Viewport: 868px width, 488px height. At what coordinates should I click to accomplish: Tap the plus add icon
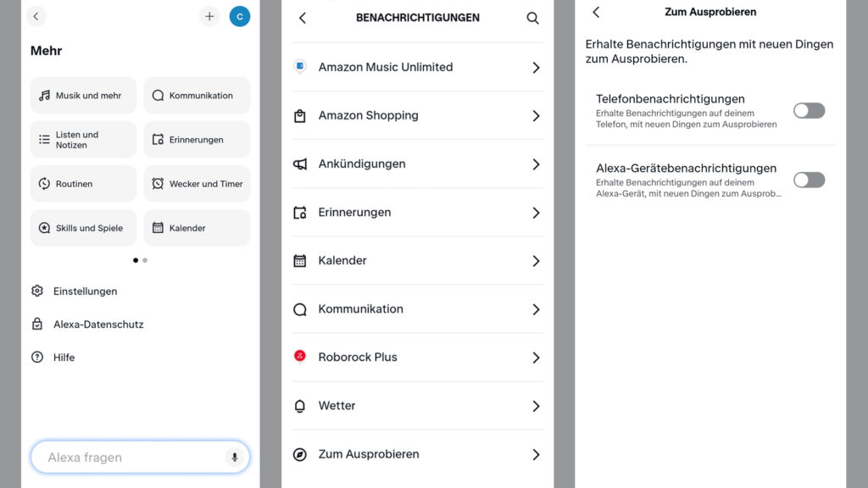pos(209,17)
